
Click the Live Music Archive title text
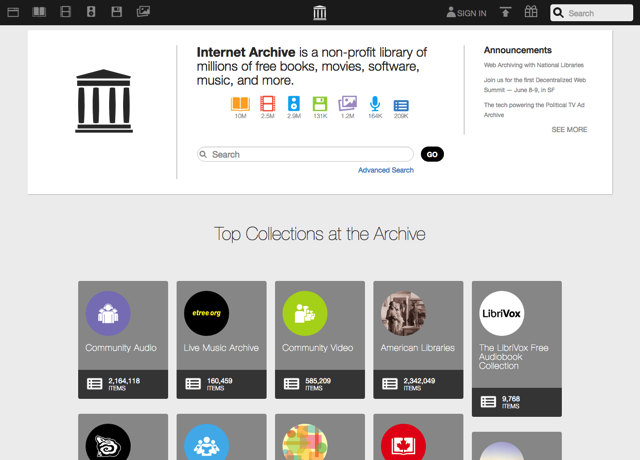tap(221, 348)
